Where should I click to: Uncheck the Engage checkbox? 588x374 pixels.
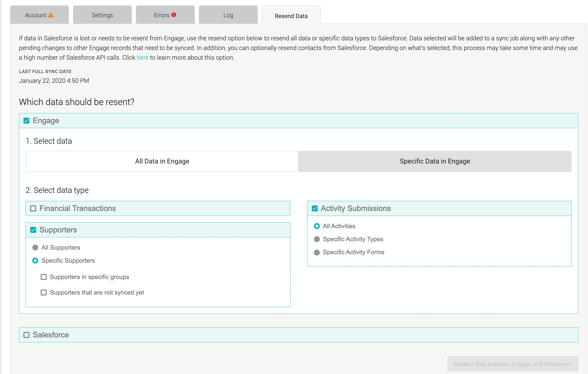click(x=26, y=121)
